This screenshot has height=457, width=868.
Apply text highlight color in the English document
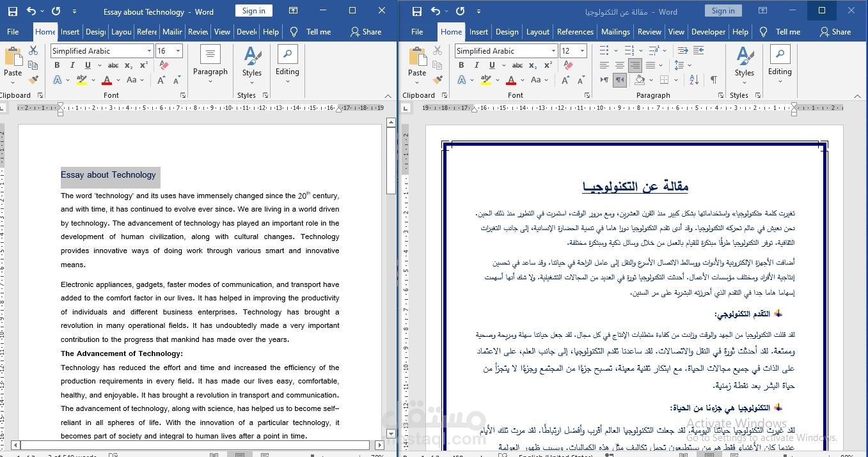click(x=83, y=79)
